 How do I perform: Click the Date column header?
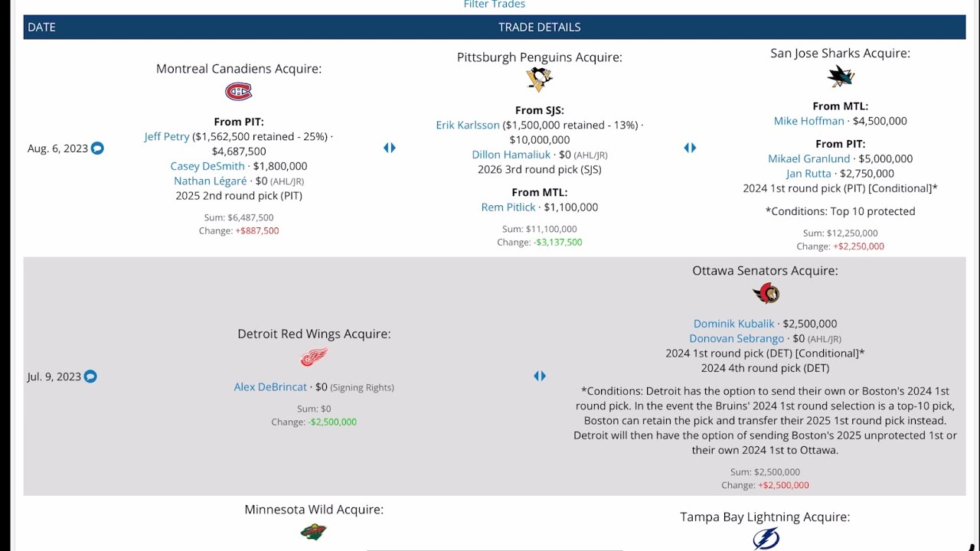[x=41, y=27]
